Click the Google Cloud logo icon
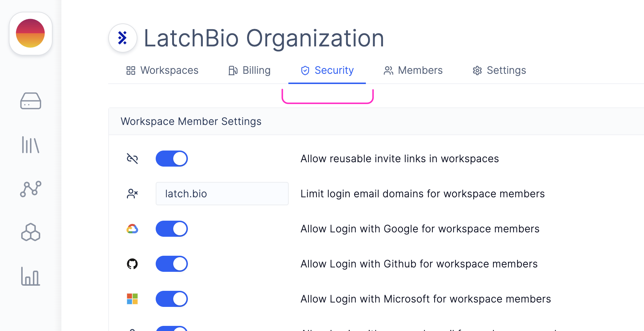Image resolution: width=644 pixels, height=331 pixels. click(x=132, y=229)
